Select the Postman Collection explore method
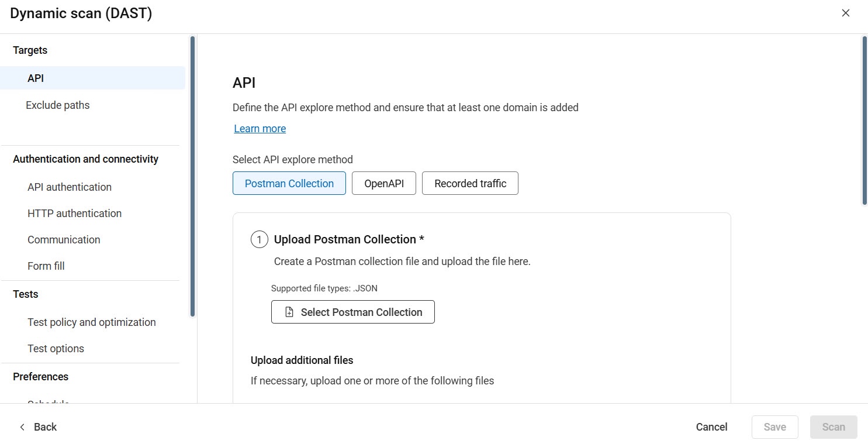 pos(289,183)
